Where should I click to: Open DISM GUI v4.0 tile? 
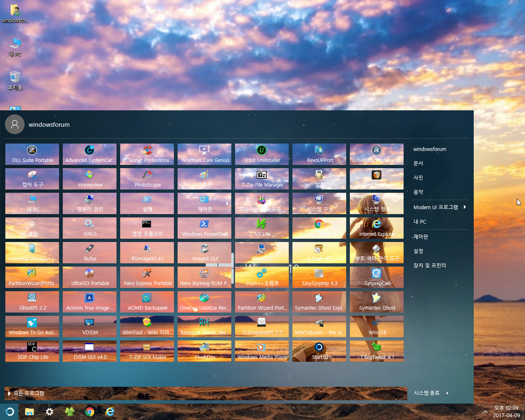tap(89, 351)
